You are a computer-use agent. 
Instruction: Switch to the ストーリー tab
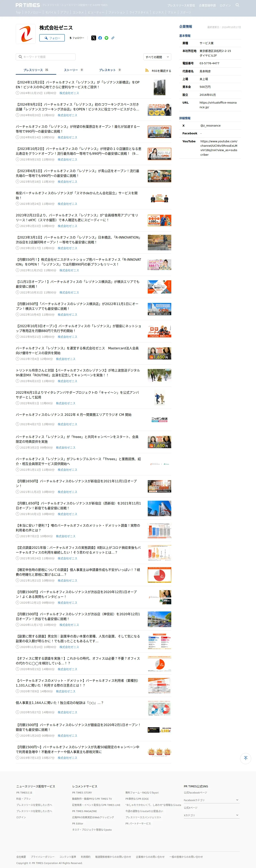tap(73, 70)
